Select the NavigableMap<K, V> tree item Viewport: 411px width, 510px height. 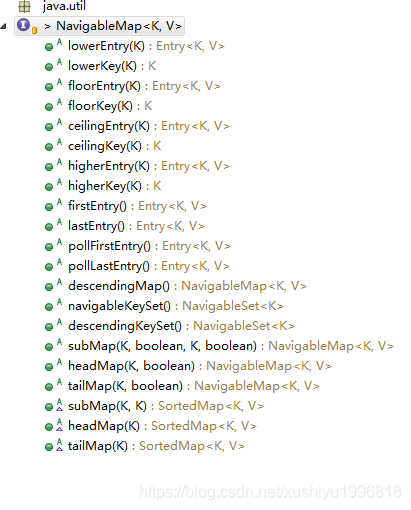click(x=99, y=26)
